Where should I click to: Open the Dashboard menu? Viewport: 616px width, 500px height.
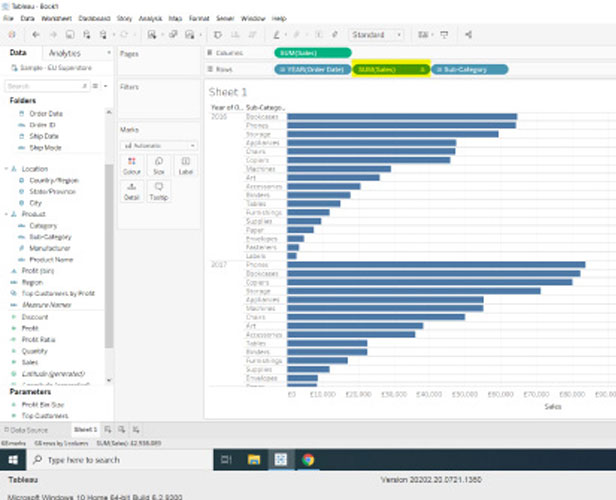click(94, 18)
